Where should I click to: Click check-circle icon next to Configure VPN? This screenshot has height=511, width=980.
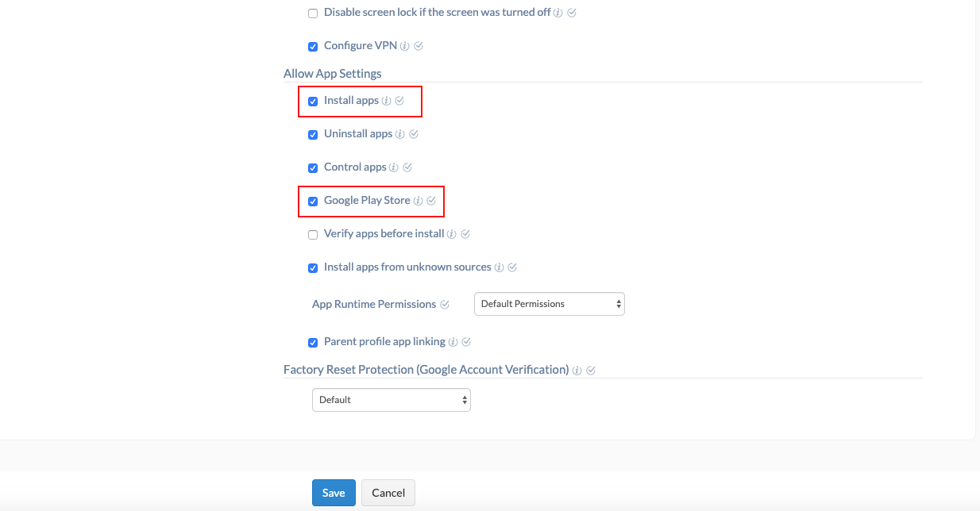[419, 46]
